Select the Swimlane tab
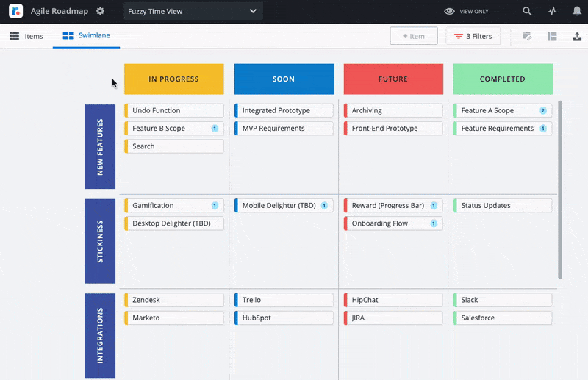Screen dimensions: 588x380 click(x=86, y=35)
